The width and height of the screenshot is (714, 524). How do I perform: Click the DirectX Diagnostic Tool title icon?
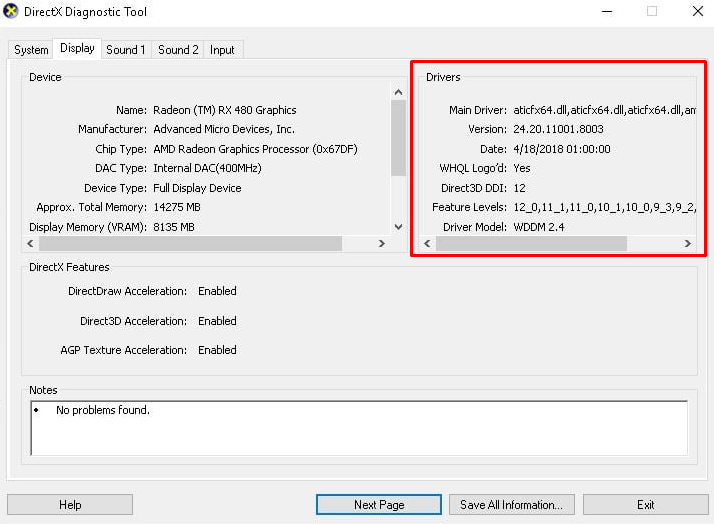[10, 11]
